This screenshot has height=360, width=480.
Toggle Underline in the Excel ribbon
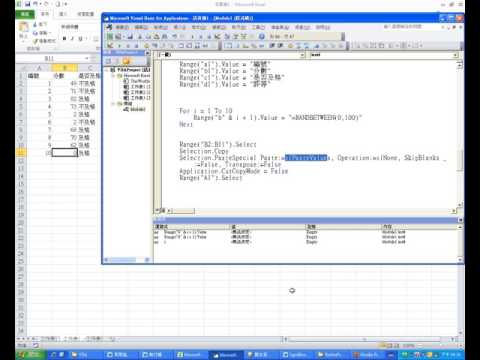pyautogui.click(x=80, y=39)
